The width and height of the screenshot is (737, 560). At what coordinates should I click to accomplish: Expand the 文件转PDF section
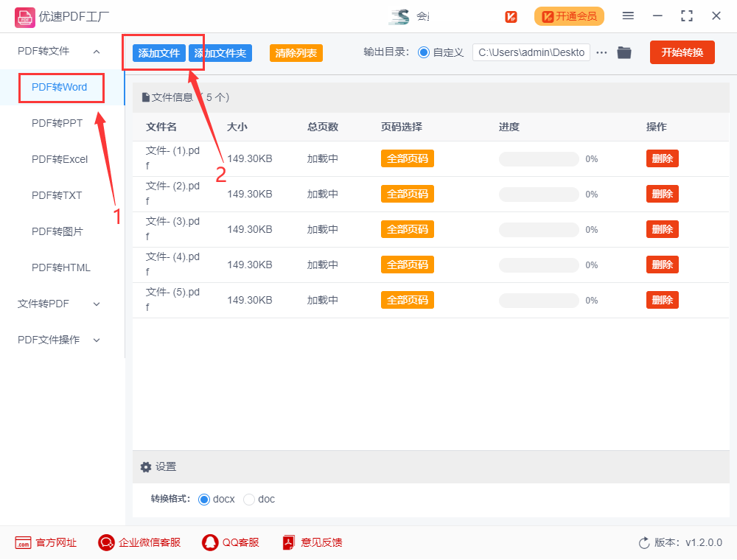97,304
